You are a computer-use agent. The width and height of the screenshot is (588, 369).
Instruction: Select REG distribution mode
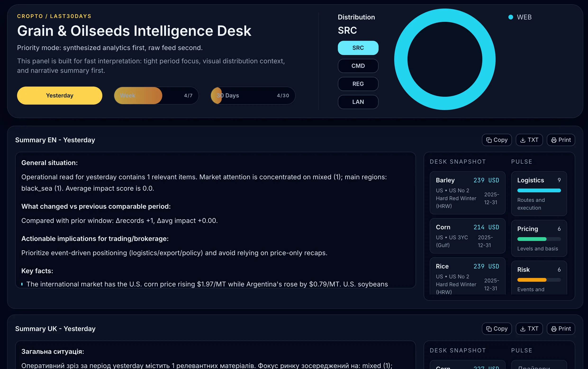358,84
